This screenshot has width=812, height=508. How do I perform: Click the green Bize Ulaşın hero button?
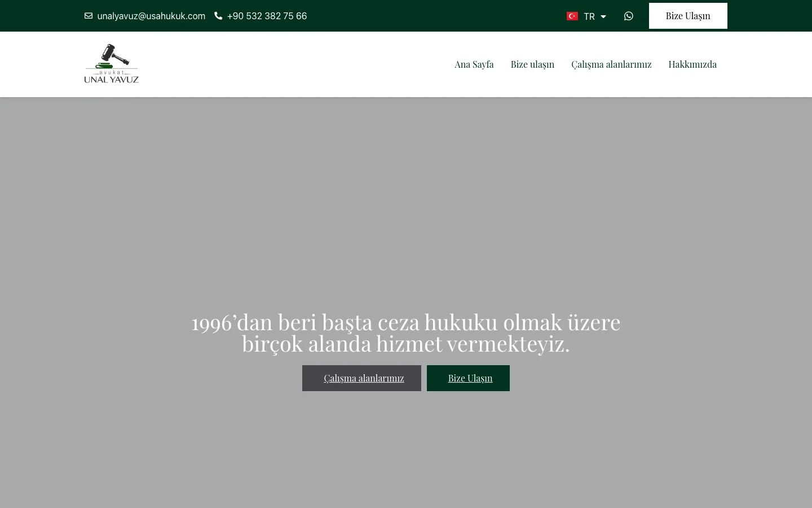(x=468, y=378)
